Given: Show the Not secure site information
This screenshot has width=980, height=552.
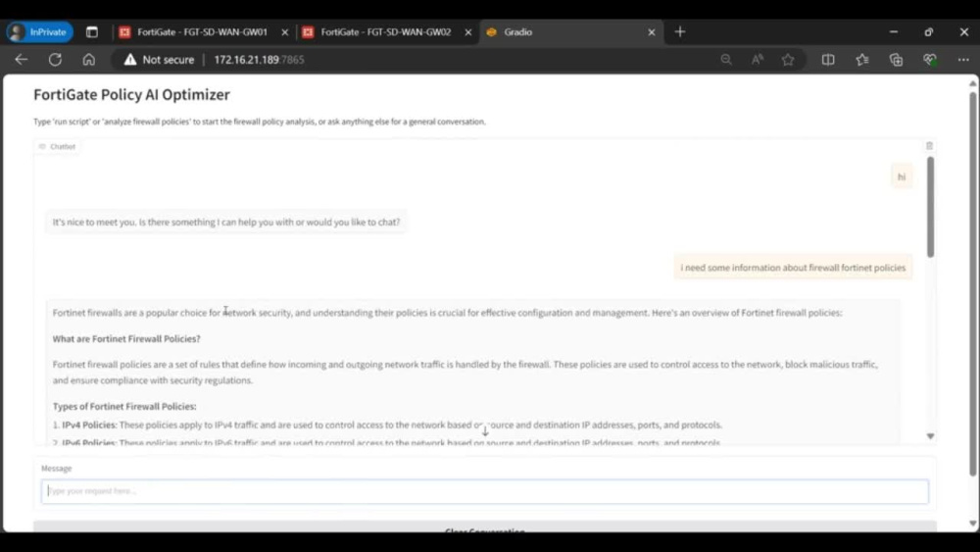Looking at the screenshot, I should (159, 60).
